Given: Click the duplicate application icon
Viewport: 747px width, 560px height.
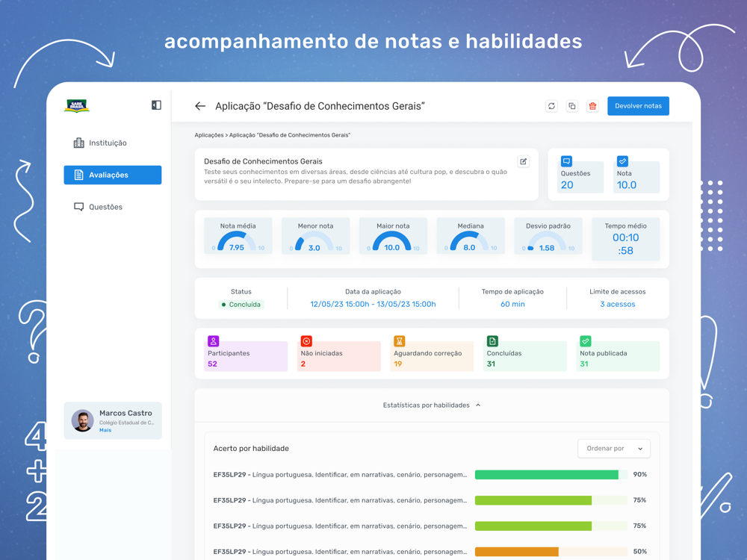Looking at the screenshot, I should (572, 106).
